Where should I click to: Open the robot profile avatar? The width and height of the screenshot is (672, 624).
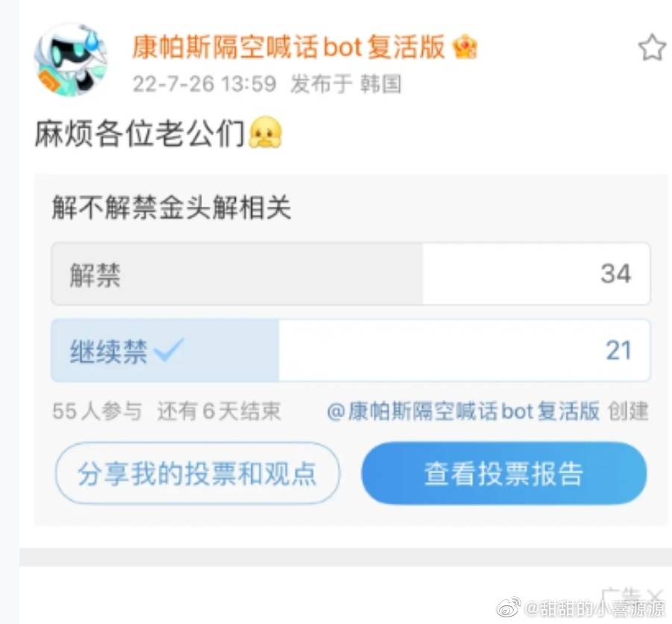(x=71, y=59)
